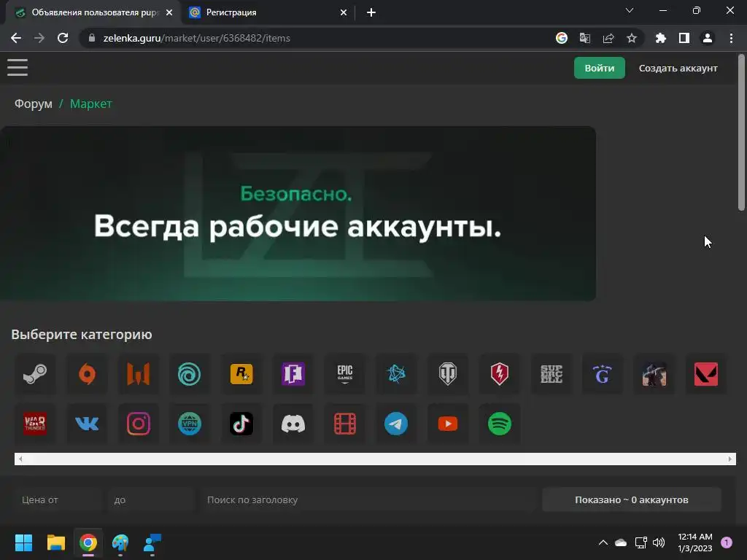This screenshot has height=560, width=747.
Task: Choose the Genshin Impact category icon
Action: 603,374
